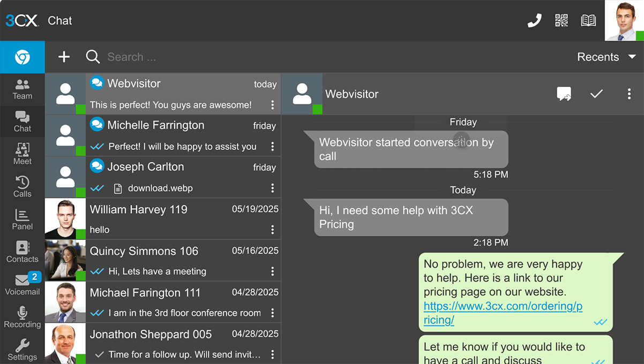Viewport: 644px width, 364px height.
Task: Open William Harvey 119 conversation
Action: 163,218
